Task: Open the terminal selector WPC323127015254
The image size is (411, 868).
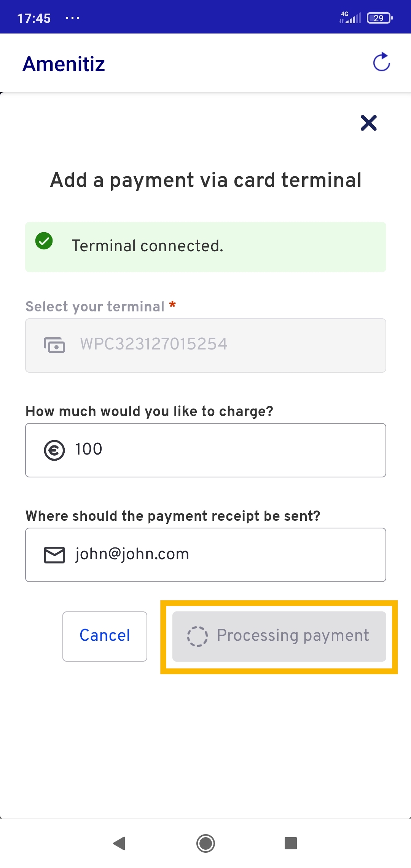Action: point(205,345)
